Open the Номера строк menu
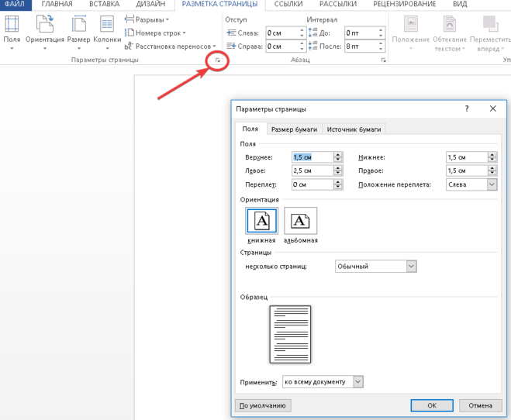The height and width of the screenshot is (420, 511). [x=155, y=33]
